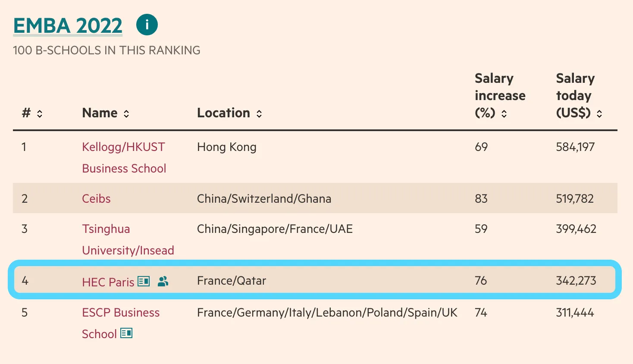The image size is (633, 364).
Task: Click sort arrows beside Salary increase (%)
Action: point(504,114)
